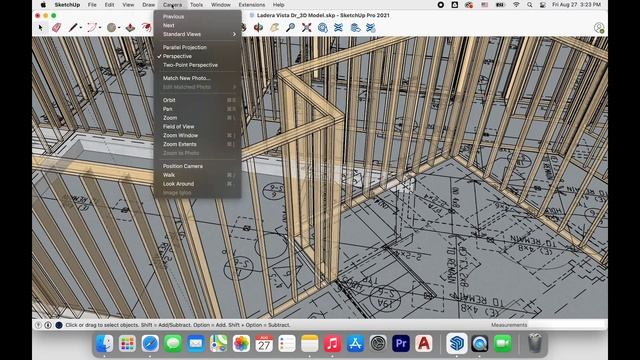
Task: Select the arrow Select tool
Action: (40, 28)
